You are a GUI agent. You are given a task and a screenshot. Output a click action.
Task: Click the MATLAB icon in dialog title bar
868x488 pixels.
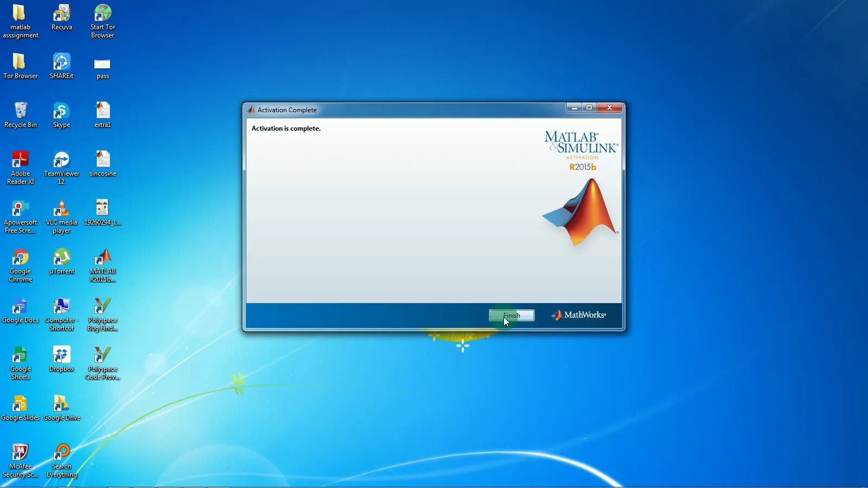pos(251,110)
